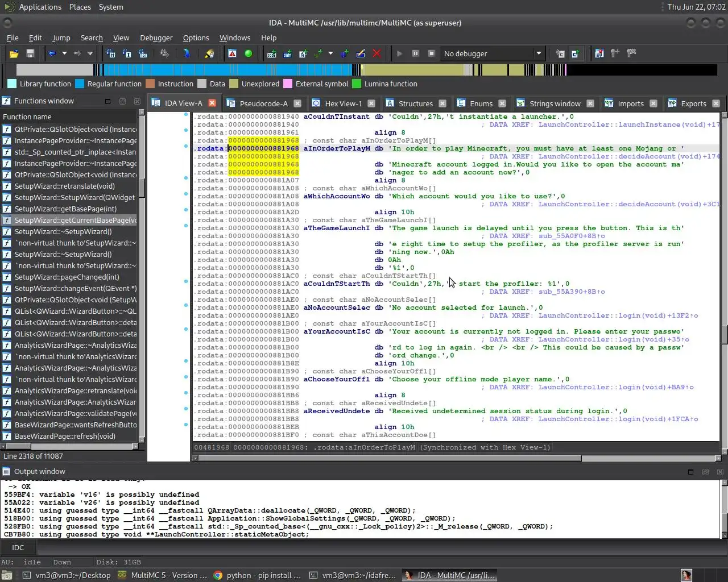The width and height of the screenshot is (728, 582).
Task: Click the grey jump forward arrow
Action: coord(77,53)
